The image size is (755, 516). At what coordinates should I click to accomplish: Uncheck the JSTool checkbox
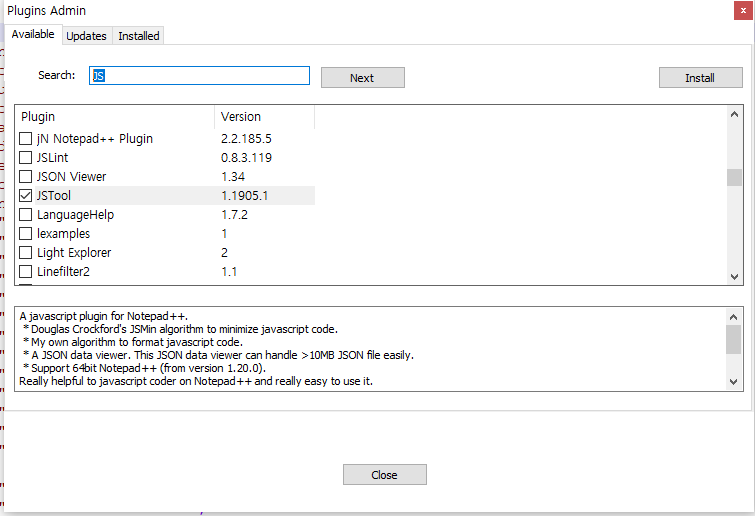click(26, 195)
